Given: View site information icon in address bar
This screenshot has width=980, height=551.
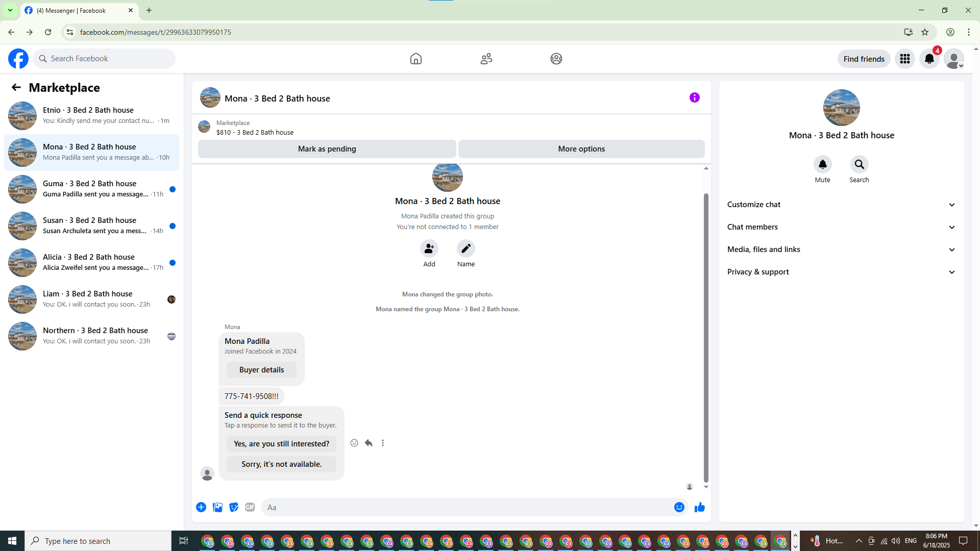Looking at the screenshot, I should click(x=70, y=32).
